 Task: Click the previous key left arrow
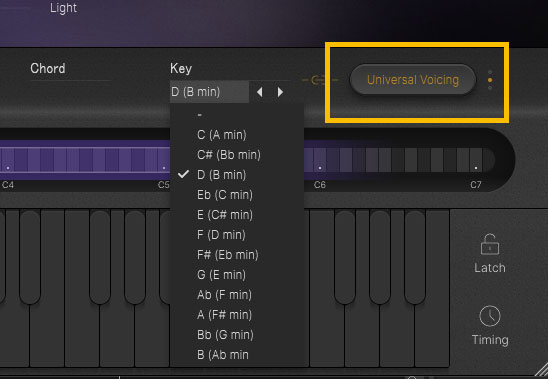pos(259,92)
